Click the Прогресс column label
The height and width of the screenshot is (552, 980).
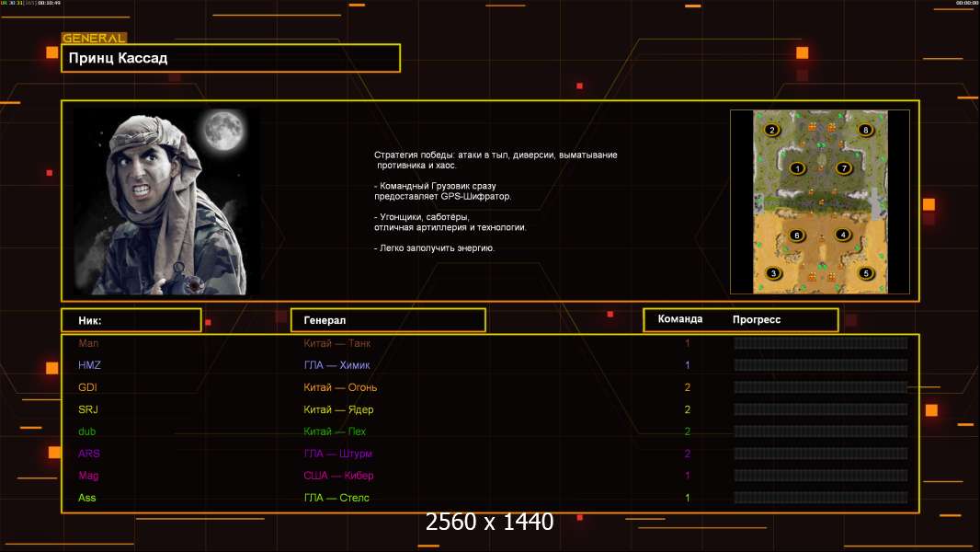757,319
